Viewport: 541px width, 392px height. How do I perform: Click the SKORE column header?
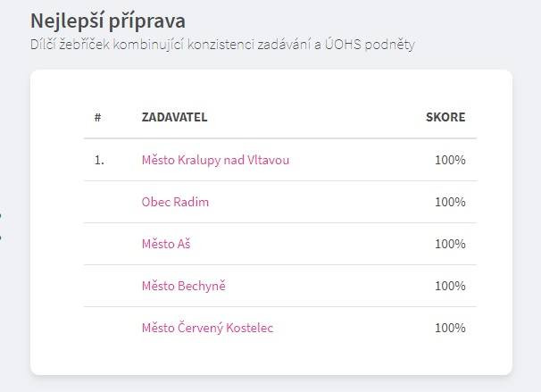(445, 117)
